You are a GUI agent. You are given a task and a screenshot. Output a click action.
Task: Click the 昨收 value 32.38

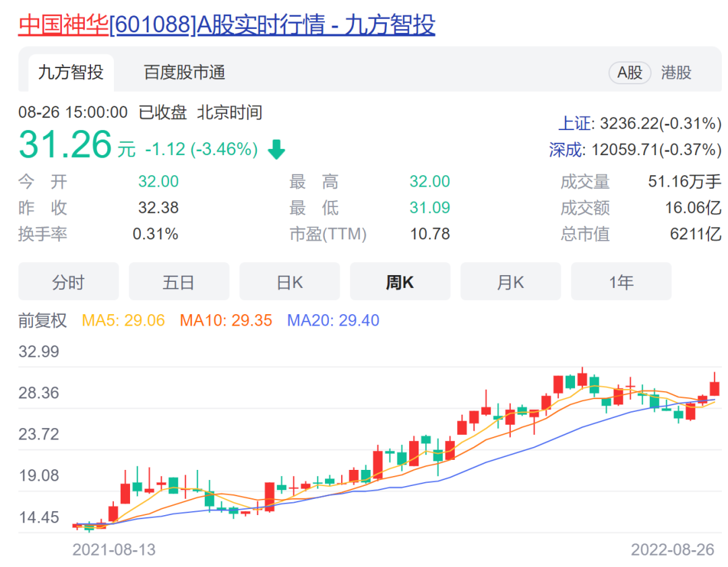click(x=158, y=208)
